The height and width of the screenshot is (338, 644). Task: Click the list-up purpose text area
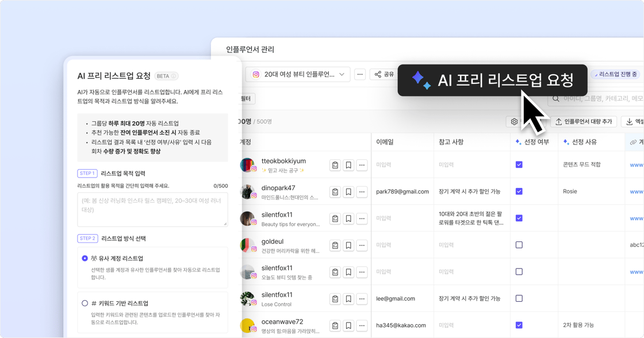pyautogui.click(x=152, y=209)
